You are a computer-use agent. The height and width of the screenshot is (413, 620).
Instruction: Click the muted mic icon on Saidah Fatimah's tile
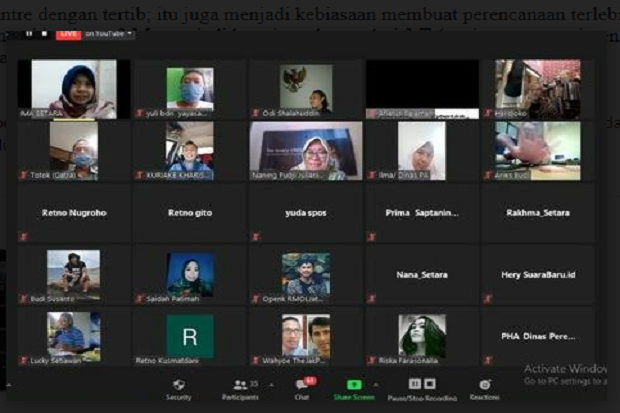point(139,299)
